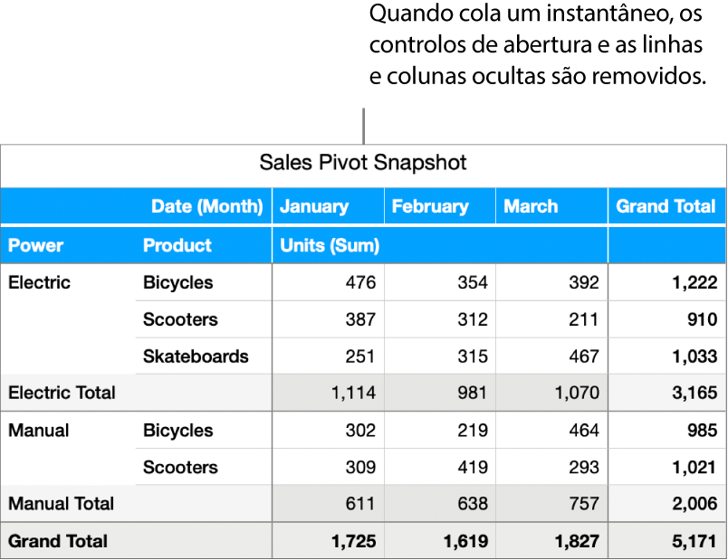
Task: Select the Grand Total row label
Action: 58,541
